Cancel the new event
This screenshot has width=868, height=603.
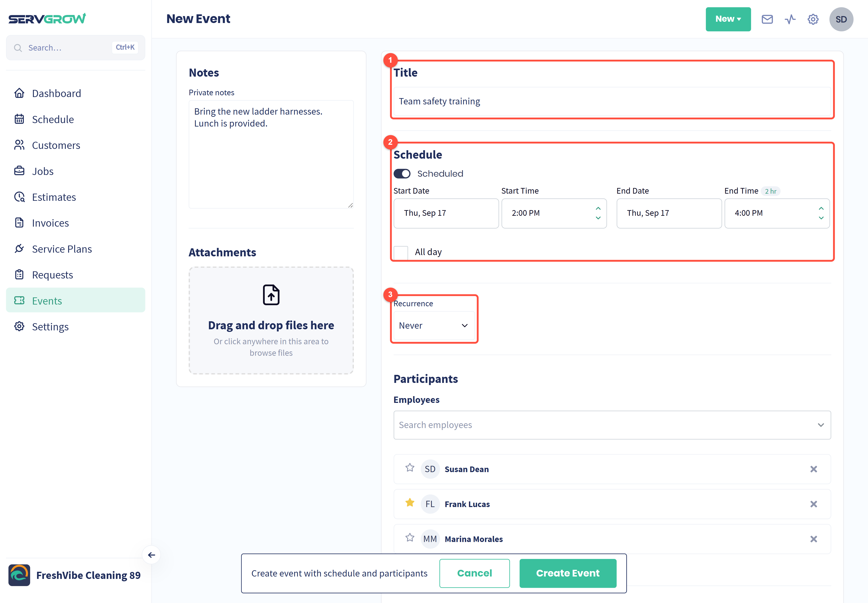(474, 573)
